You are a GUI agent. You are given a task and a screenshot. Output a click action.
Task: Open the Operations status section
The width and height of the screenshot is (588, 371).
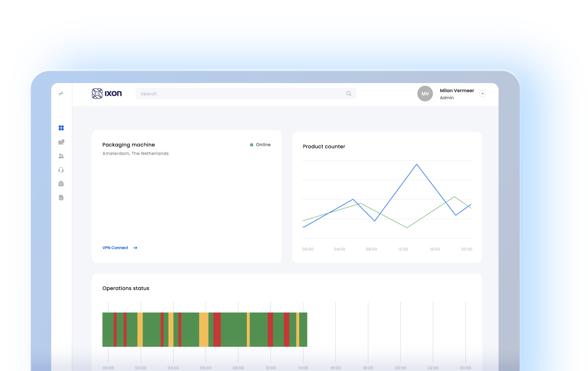point(126,288)
